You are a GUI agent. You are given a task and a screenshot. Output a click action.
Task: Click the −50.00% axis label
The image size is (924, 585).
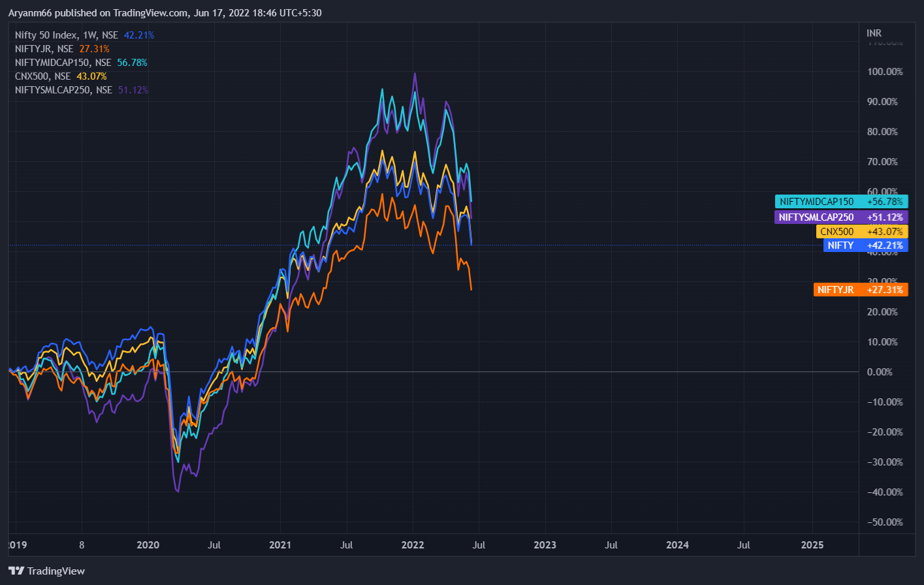885,522
